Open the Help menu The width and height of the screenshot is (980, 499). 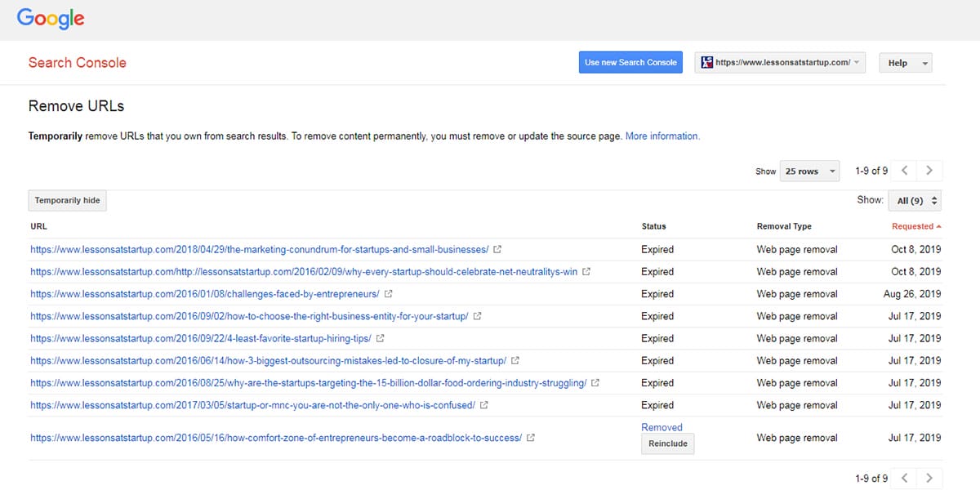[905, 63]
